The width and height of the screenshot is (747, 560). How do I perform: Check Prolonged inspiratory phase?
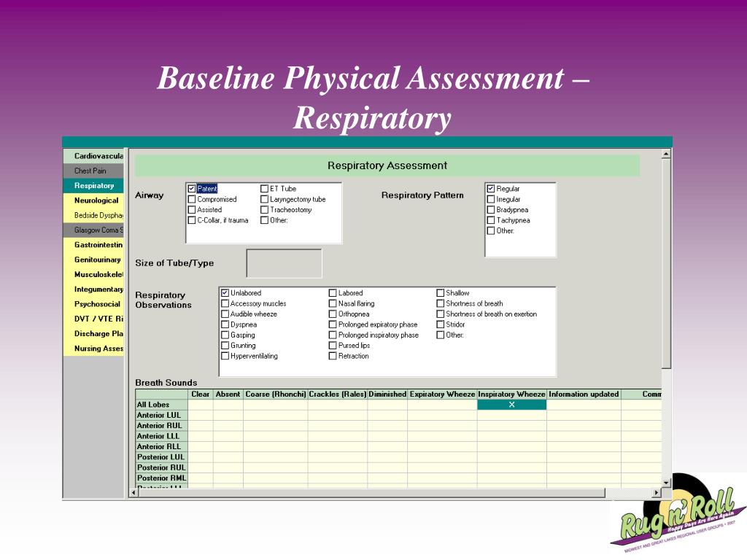click(x=333, y=335)
